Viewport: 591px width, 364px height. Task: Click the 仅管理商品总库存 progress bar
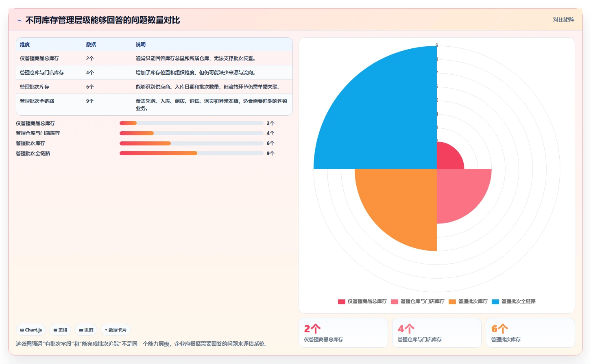coord(191,123)
